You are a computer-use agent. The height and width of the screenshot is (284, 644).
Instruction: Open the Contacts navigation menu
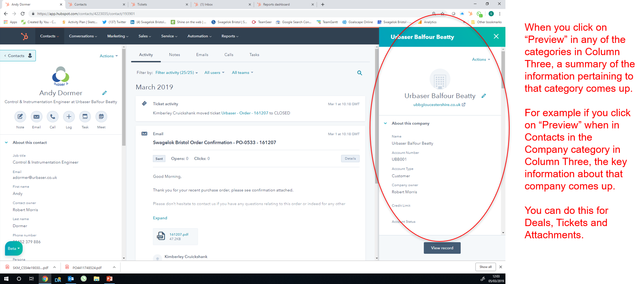(49, 36)
